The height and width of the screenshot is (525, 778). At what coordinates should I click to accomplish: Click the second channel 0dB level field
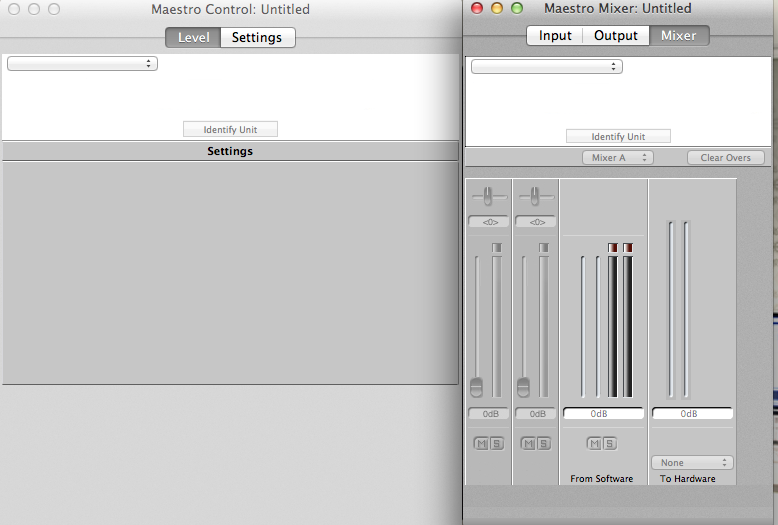click(x=536, y=414)
